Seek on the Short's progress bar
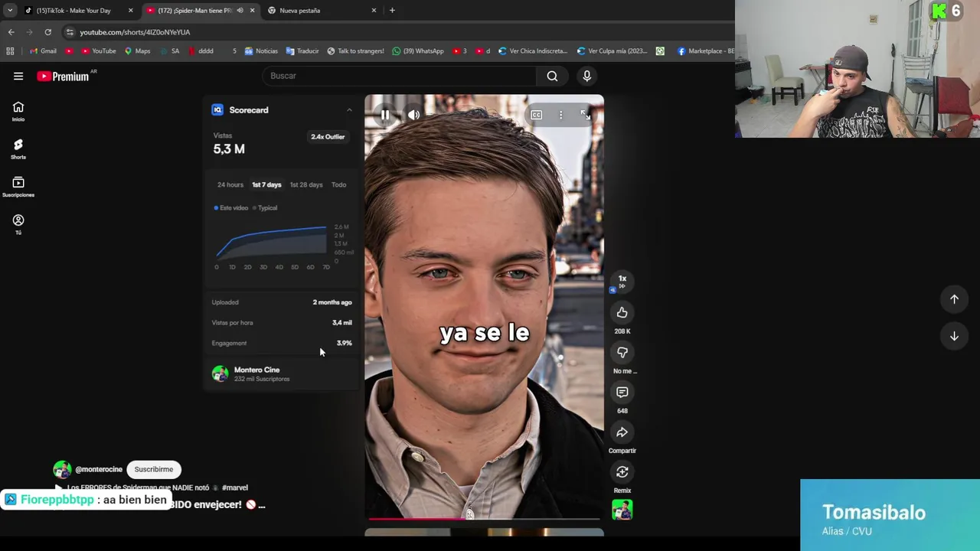This screenshot has width=980, height=551. point(484,519)
